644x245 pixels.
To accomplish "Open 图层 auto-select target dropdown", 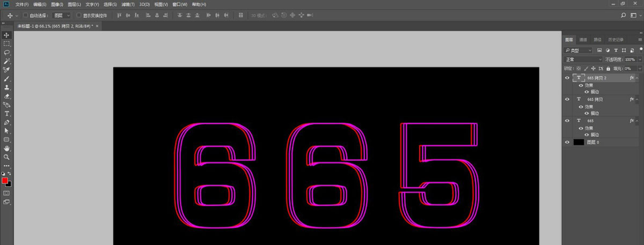I will (x=62, y=16).
